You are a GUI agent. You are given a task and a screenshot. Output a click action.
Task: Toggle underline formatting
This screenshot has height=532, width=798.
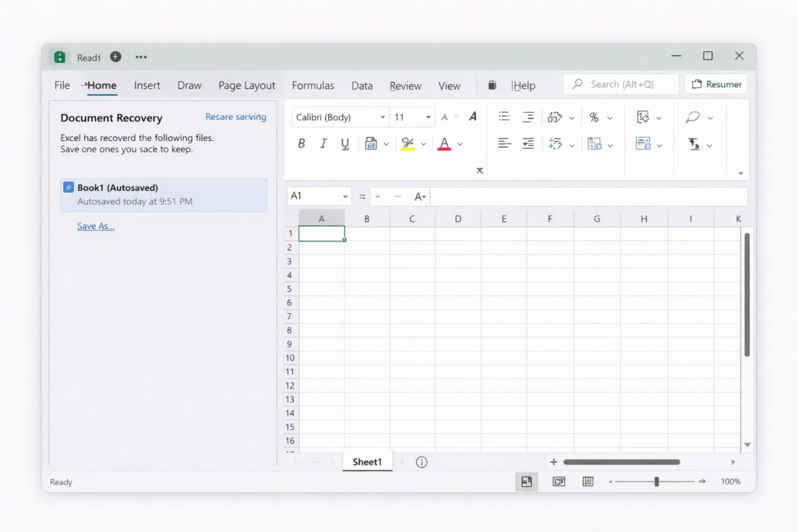click(x=345, y=144)
